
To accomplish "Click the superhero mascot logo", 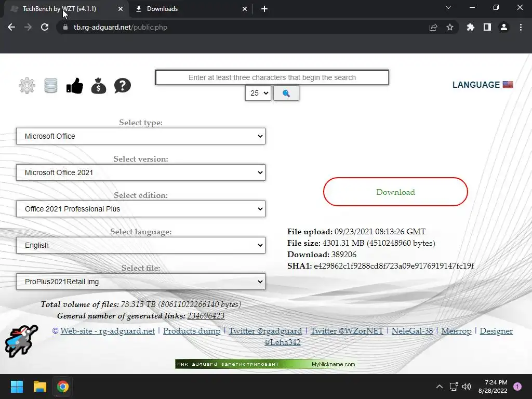I will coord(21,341).
